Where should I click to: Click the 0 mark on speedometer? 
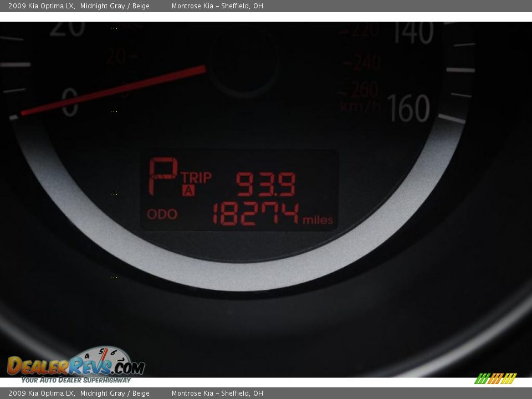coord(70,102)
